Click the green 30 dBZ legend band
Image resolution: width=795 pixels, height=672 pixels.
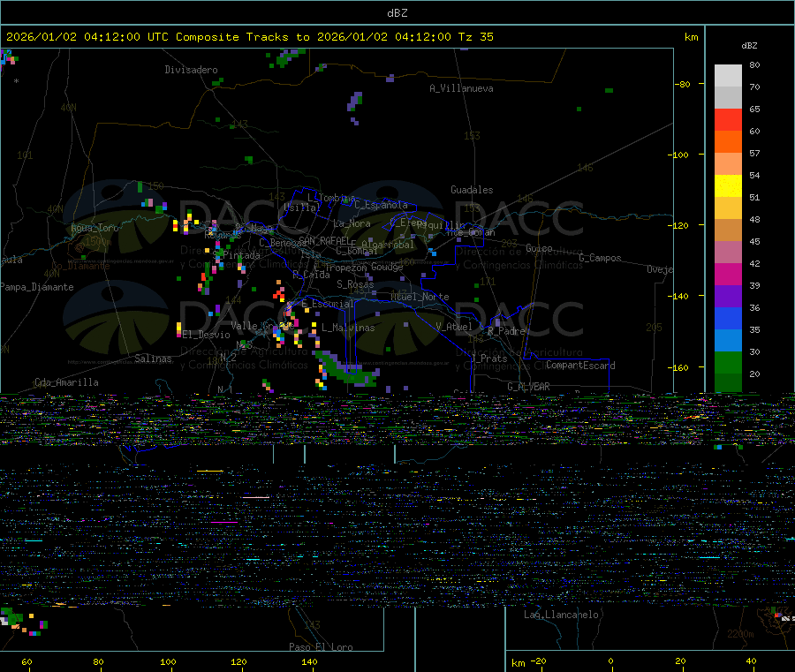728,362
